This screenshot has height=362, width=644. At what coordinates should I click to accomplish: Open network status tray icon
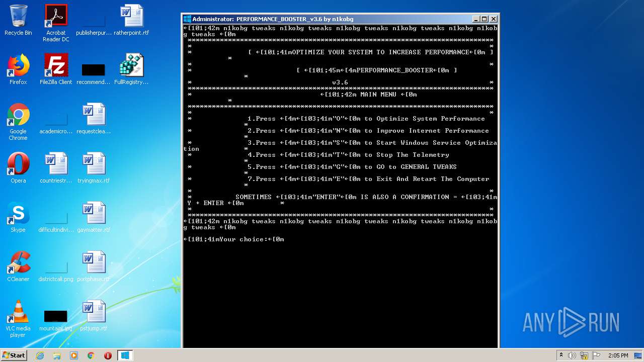[x=584, y=355]
